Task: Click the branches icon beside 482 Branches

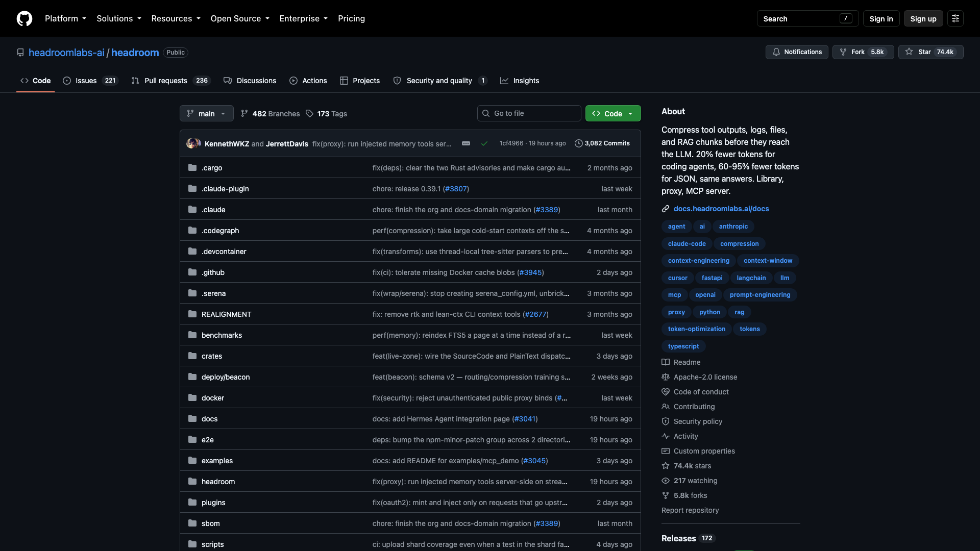Action: coord(244,113)
